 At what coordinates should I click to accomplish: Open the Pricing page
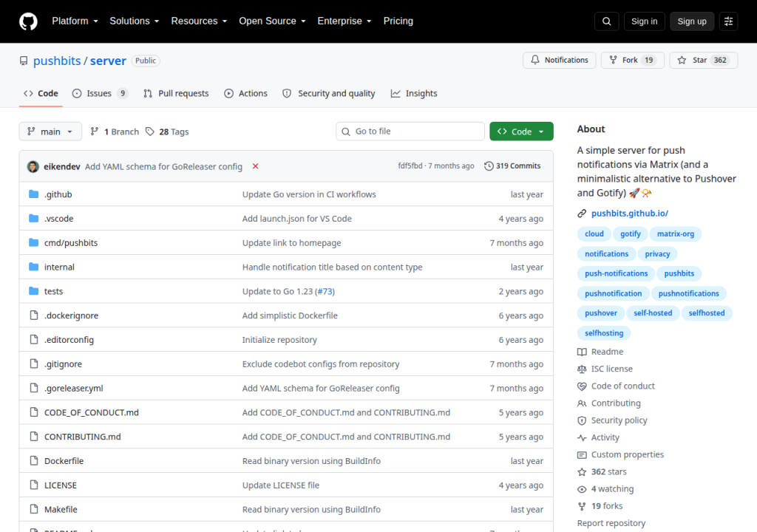click(x=398, y=21)
